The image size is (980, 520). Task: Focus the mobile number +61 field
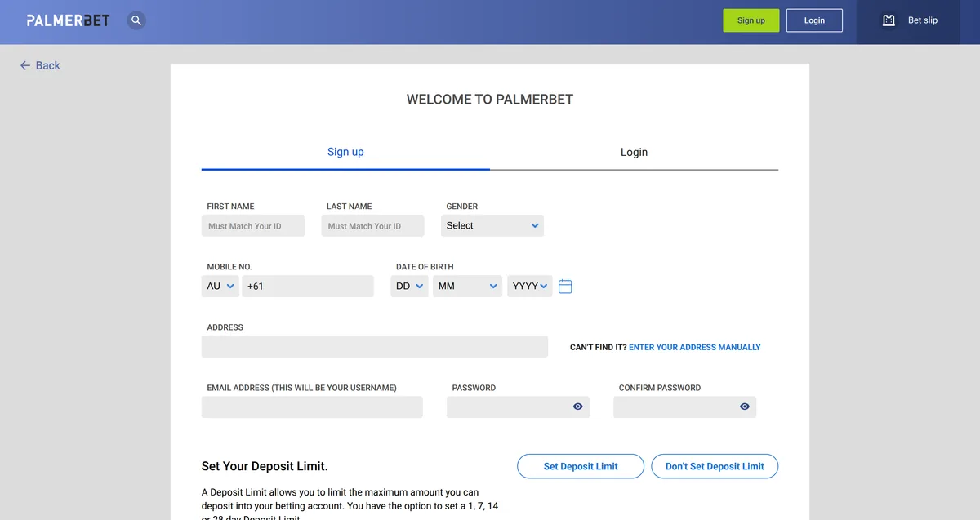(308, 287)
